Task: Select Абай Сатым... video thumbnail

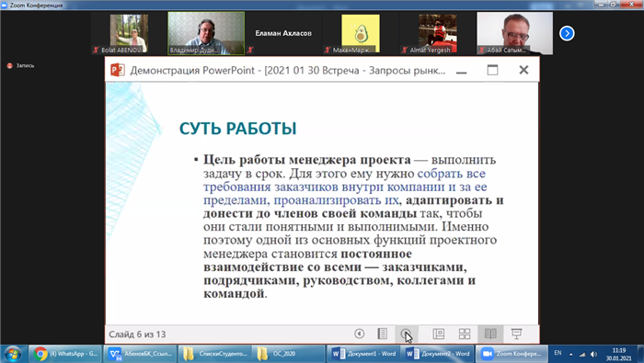Action: click(x=514, y=33)
